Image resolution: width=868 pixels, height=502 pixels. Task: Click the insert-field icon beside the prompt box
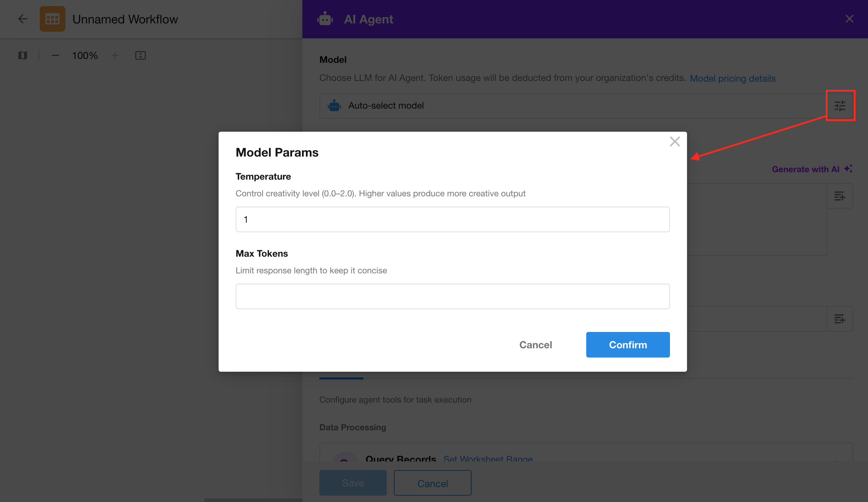point(840,196)
